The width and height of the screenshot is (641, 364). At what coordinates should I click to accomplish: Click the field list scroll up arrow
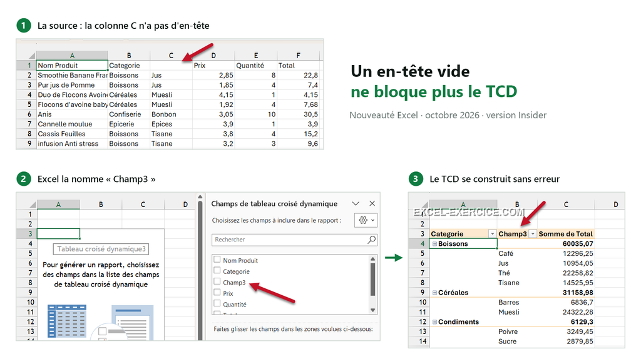point(372,259)
